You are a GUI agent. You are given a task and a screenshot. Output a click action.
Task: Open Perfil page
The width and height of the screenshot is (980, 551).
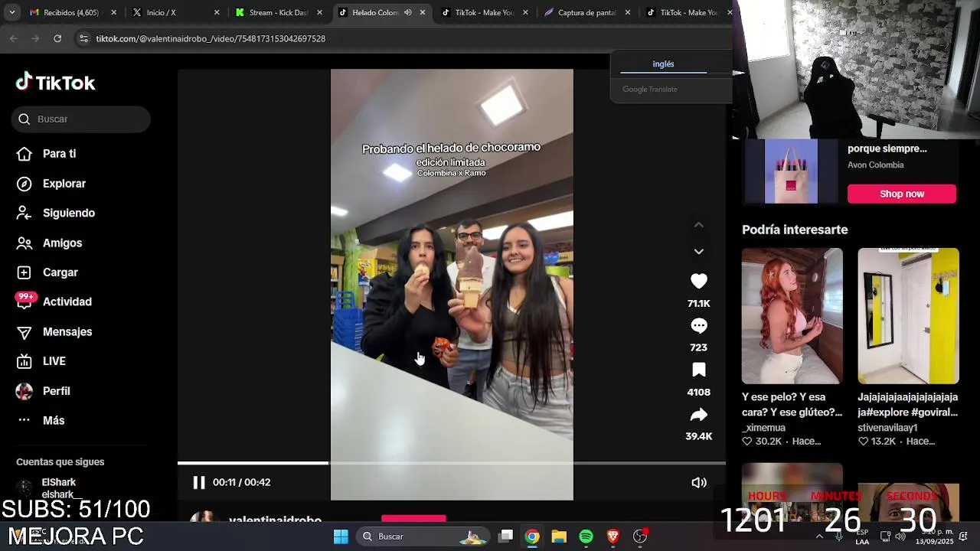pyautogui.click(x=44, y=391)
